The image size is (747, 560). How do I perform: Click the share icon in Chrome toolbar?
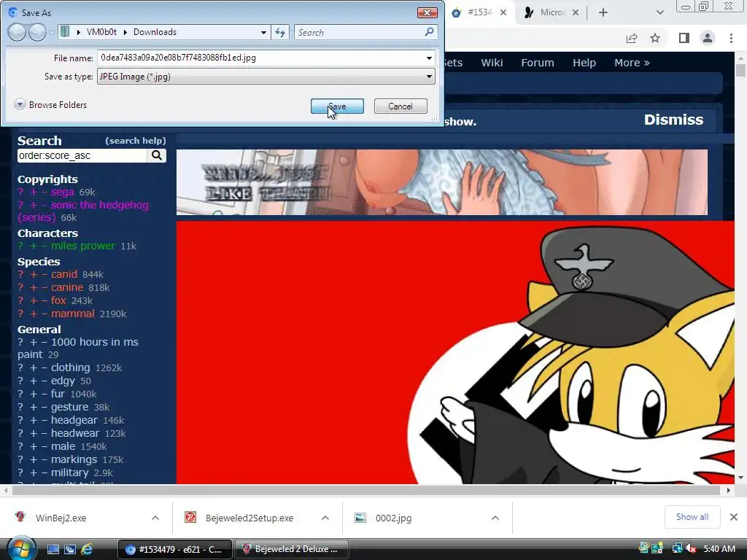[x=632, y=38]
